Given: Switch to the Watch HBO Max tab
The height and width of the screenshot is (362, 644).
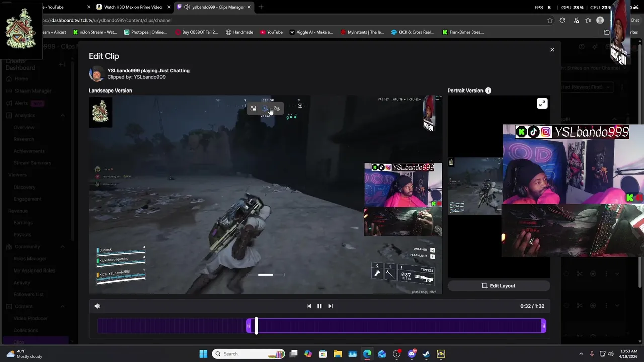Looking at the screenshot, I should pyautogui.click(x=133, y=7).
